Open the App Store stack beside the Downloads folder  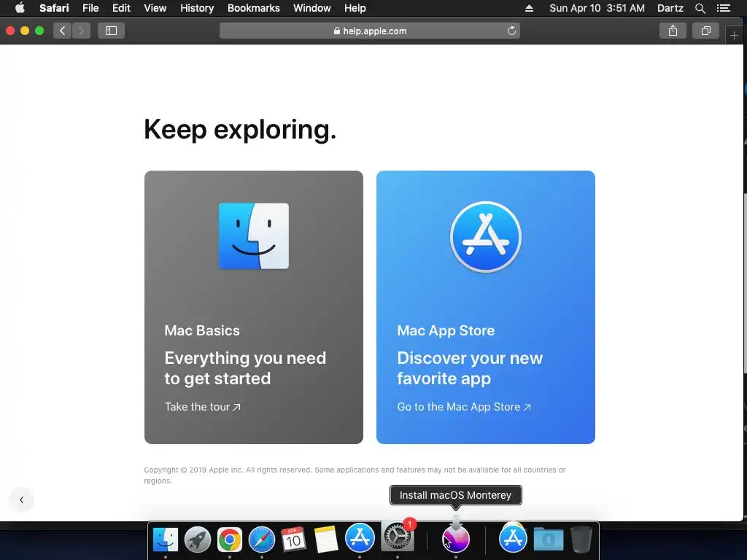[x=513, y=537]
